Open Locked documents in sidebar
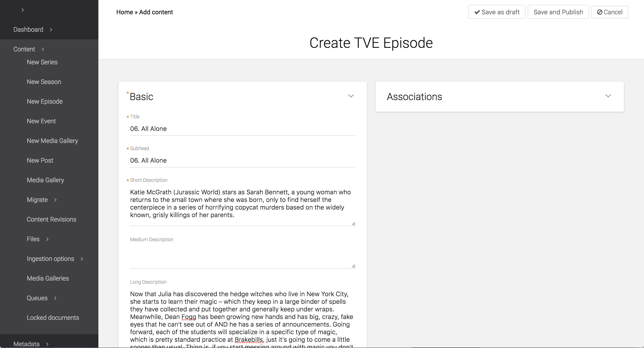Screen dimensions: 644x348 tap(53, 318)
